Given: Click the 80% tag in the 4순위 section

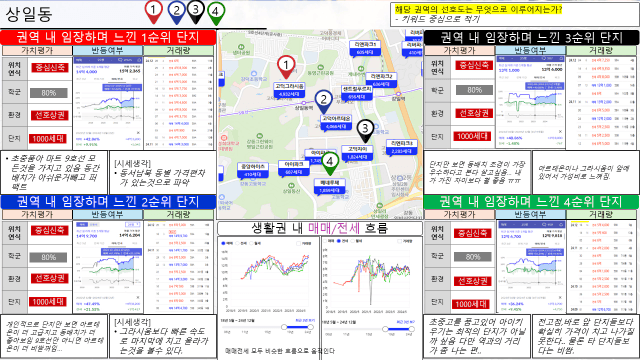Looking at the screenshot, I should pyautogui.click(x=473, y=257).
